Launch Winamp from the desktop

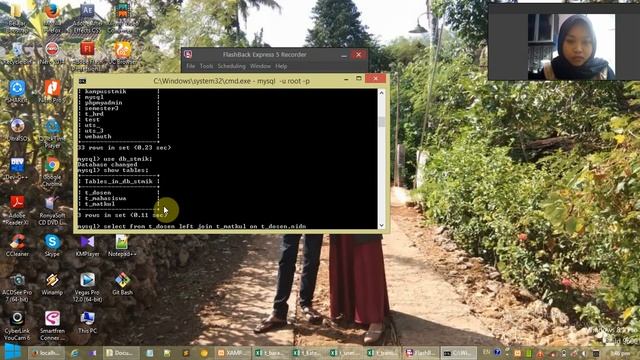coord(52,284)
